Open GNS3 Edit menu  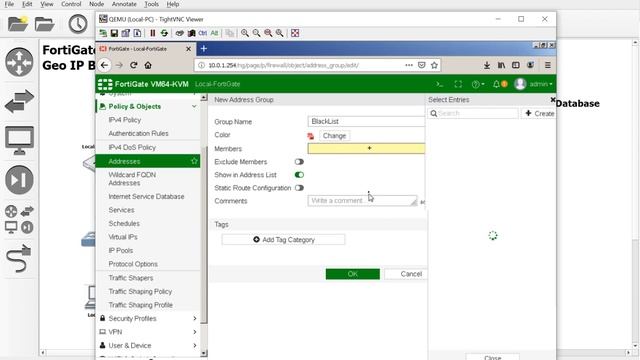pos(27,4)
